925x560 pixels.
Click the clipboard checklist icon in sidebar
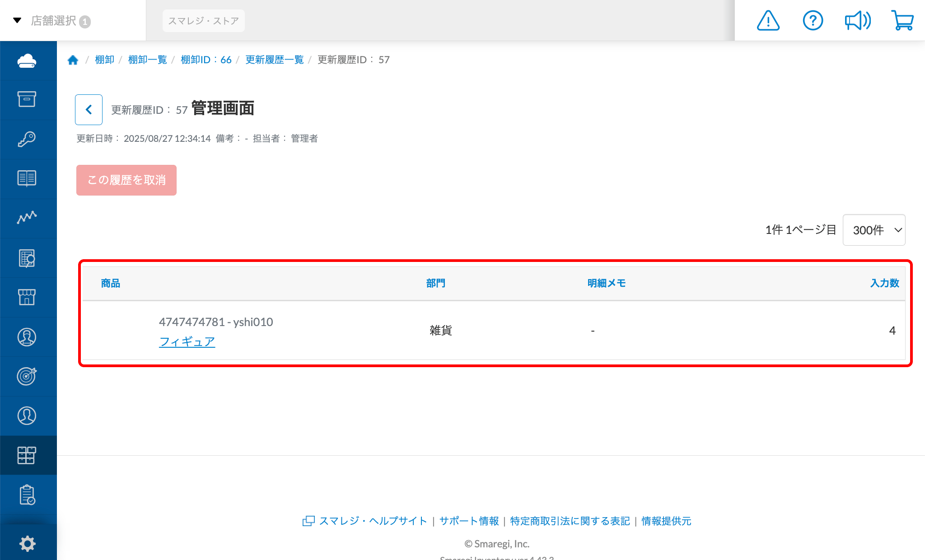pos(28,495)
